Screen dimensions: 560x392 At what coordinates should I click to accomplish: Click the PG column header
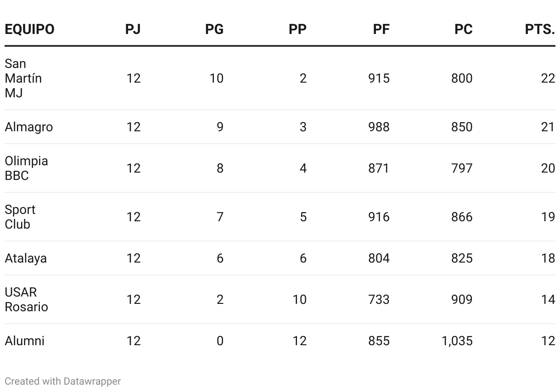(214, 29)
